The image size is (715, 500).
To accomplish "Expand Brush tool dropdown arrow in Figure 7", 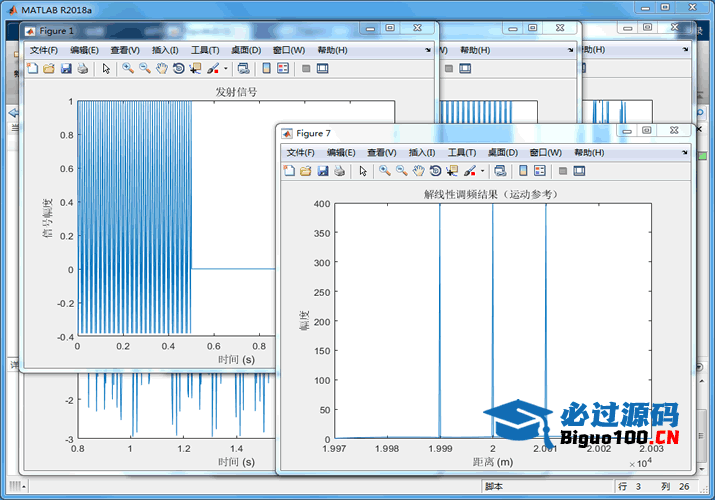I will coord(483,171).
